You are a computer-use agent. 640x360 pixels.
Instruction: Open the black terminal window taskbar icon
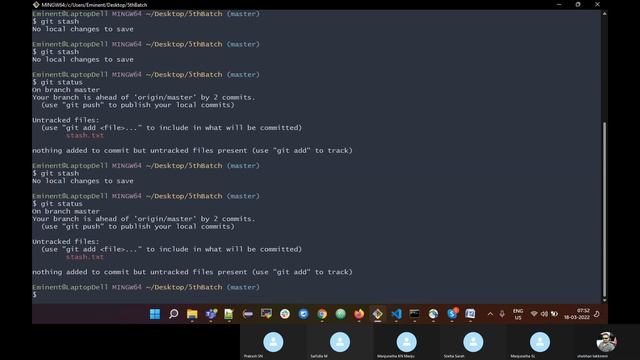click(x=414, y=314)
